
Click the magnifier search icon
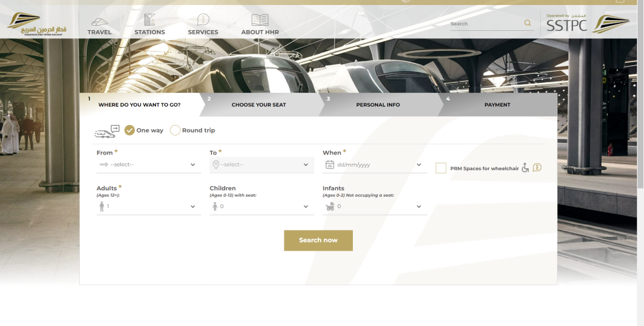[528, 23]
